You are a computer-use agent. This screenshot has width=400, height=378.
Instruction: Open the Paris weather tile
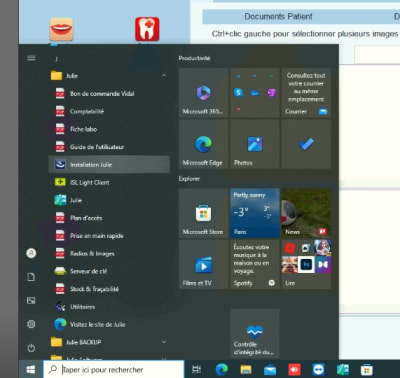[255, 213]
